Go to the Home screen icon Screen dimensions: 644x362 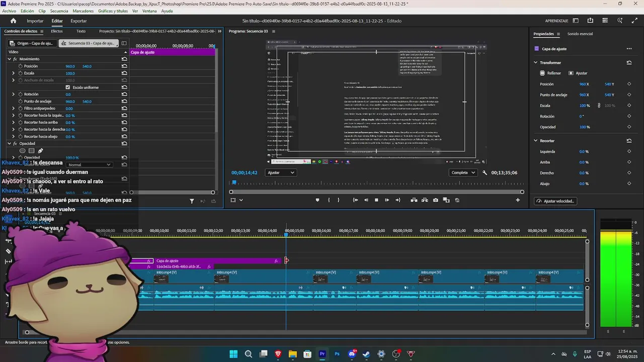point(14,21)
